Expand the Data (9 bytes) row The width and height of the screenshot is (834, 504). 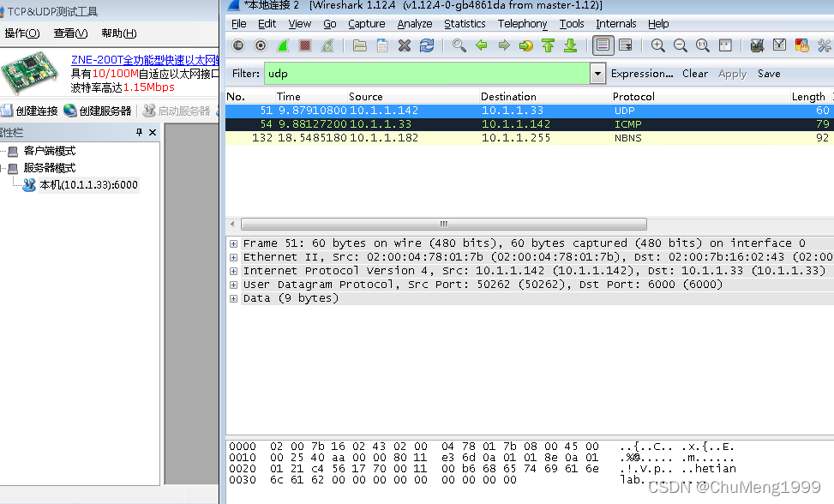pyautogui.click(x=233, y=299)
